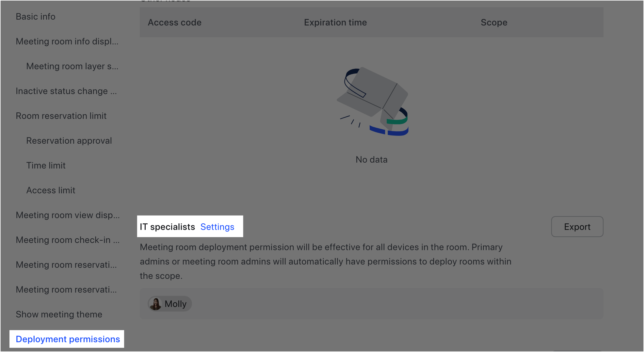This screenshot has width=644, height=352.
Task: Open the second Meeting room reservation item
Action: click(x=66, y=289)
